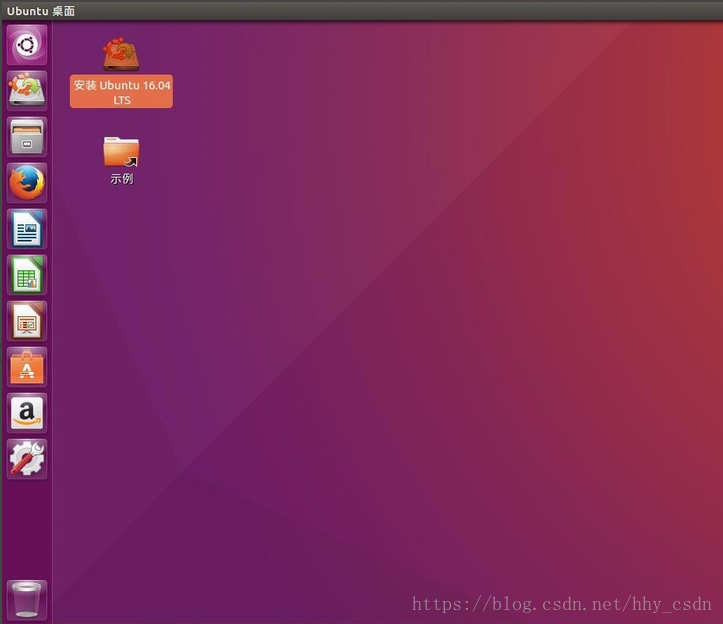The image size is (723, 624).
Task: Open LibreOffice Impress presentations
Action: coord(27,321)
